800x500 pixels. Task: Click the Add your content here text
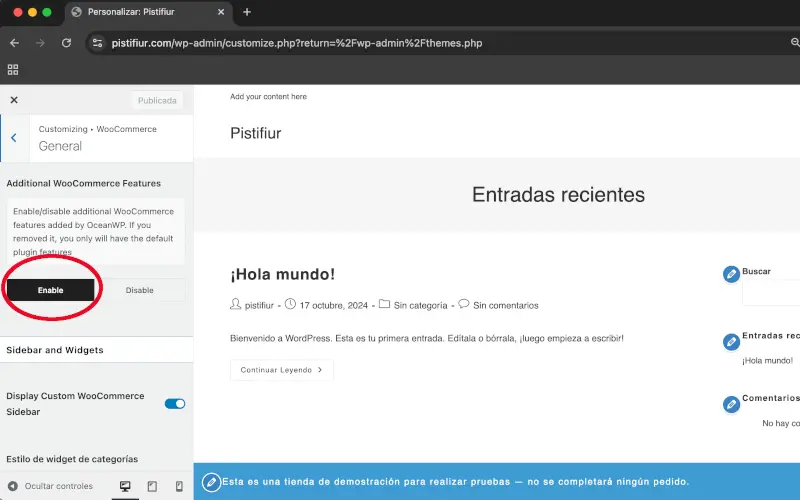tap(268, 96)
